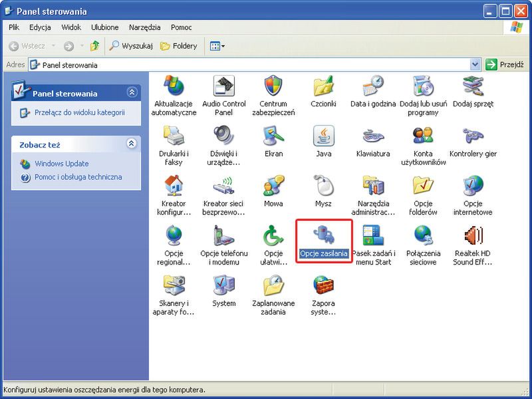Open the Windows Update link
This screenshot has width=532, height=399.
pos(62,164)
